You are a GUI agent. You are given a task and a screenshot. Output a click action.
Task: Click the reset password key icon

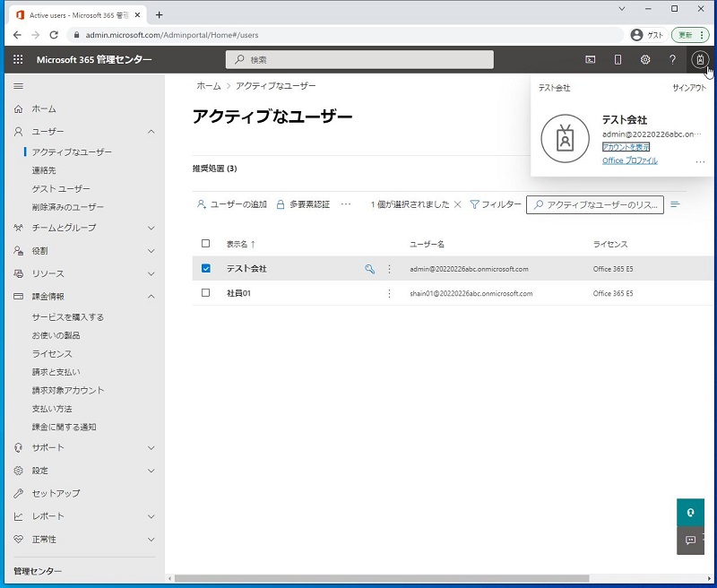pos(370,269)
